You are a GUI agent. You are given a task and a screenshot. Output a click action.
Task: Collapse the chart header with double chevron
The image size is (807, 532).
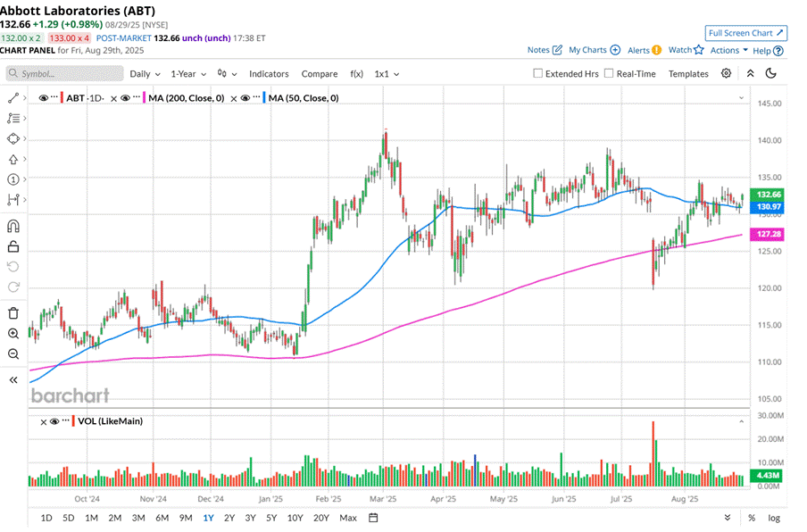coord(750,73)
